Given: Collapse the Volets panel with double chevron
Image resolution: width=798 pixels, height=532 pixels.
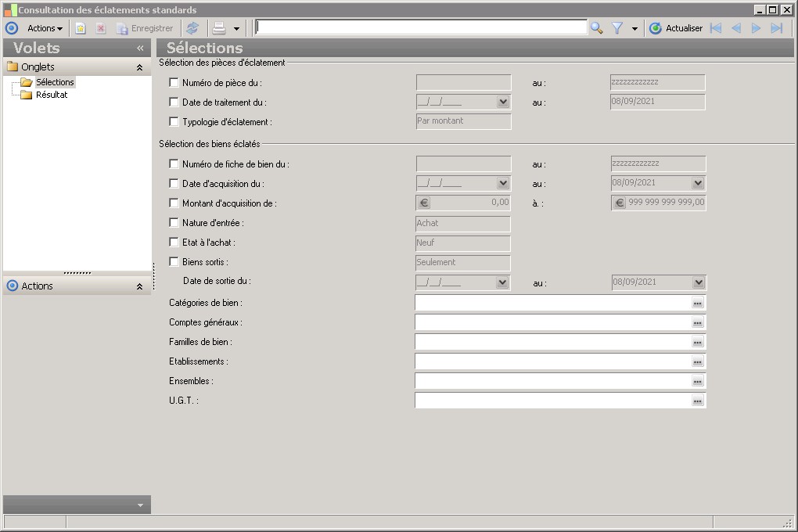Looking at the screenshot, I should coord(141,49).
